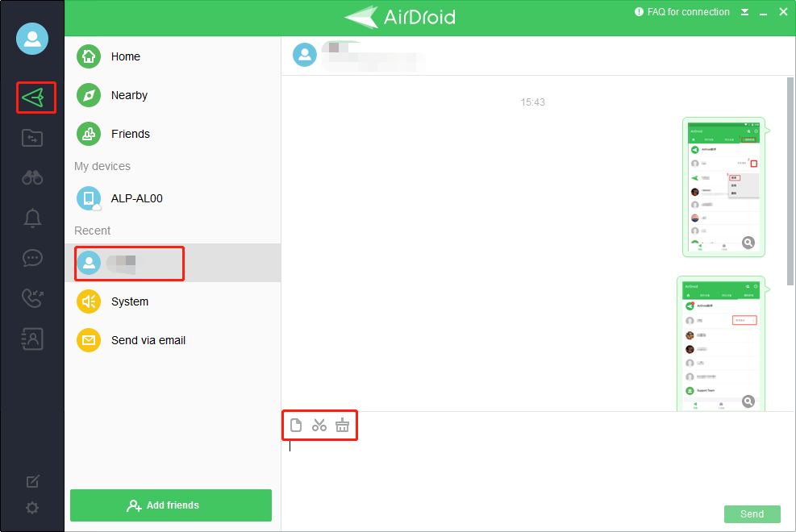The width and height of the screenshot is (796, 532).
Task: Open the FAQ for connection link
Action: coord(681,11)
